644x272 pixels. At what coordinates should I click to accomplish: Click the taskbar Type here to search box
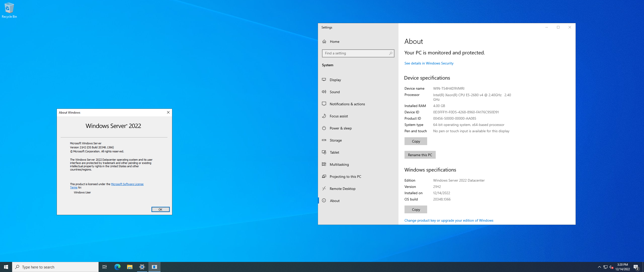click(55, 267)
